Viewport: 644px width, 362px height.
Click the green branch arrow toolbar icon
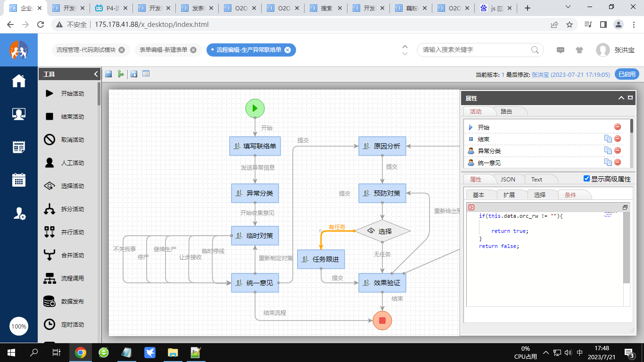tap(121, 74)
